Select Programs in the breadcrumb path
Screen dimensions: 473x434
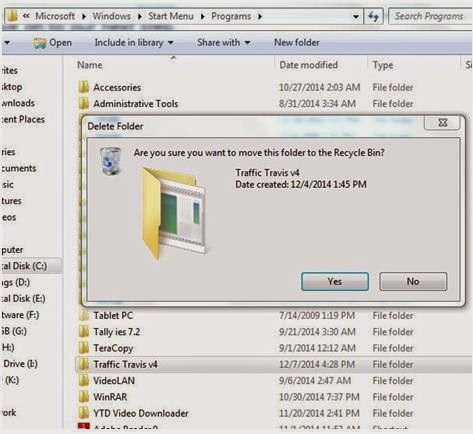231,16
